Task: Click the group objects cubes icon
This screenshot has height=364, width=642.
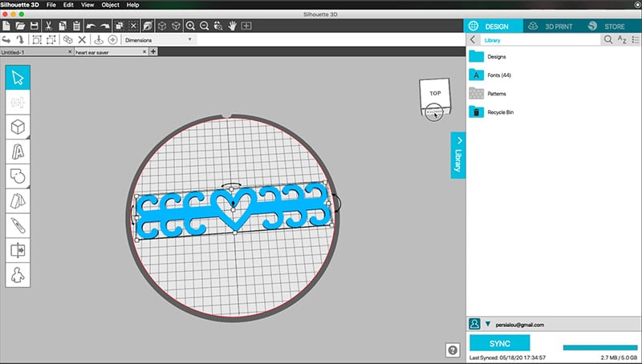Action: pyautogui.click(x=68, y=39)
